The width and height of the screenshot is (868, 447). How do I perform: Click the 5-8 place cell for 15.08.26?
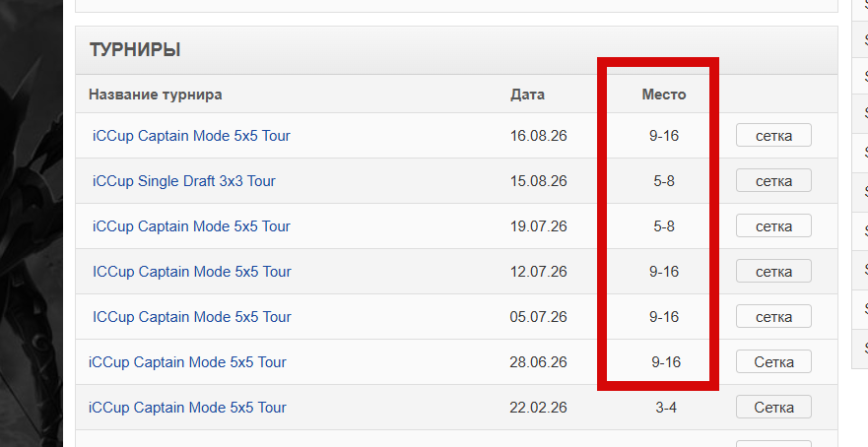(664, 181)
